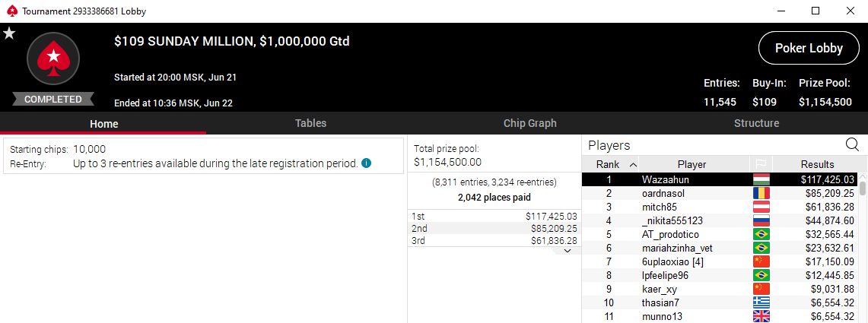Click the Brazil flag for AT_prodotico
The image size is (868, 323).
761,235
